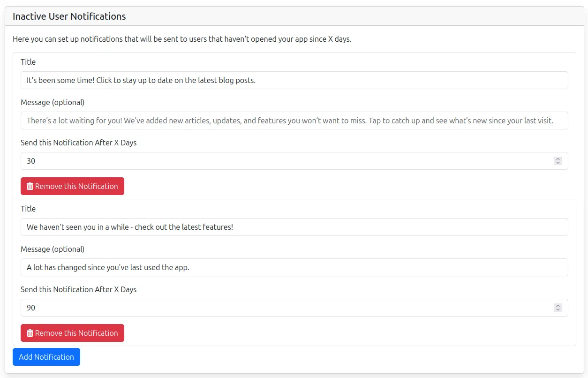Image resolution: width=588 pixels, height=378 pixels.
Task: Click the stepper increment arrow for 30 days
Action: [558, 159]
